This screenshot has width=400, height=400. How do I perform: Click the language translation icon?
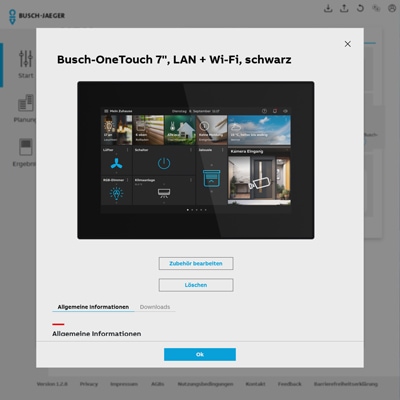(376, 8)
